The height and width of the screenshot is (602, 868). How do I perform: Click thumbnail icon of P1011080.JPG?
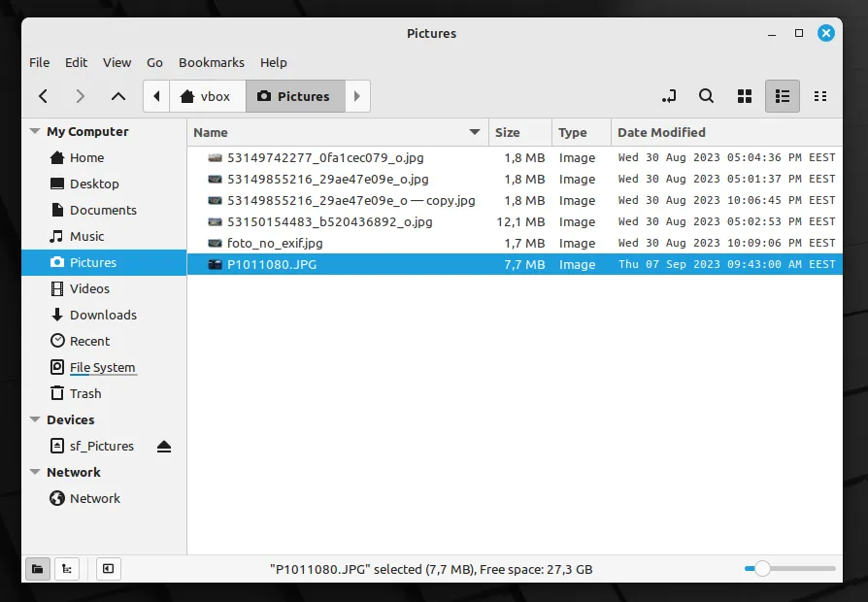215,265
